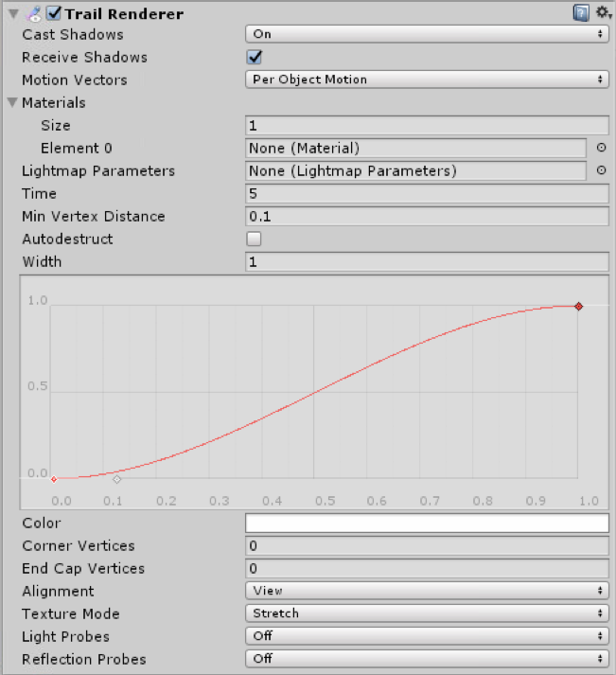The width and height of the screenshot is (616, 675).
Task: Click the Trail Renderer title text
Action: [124, 14]
